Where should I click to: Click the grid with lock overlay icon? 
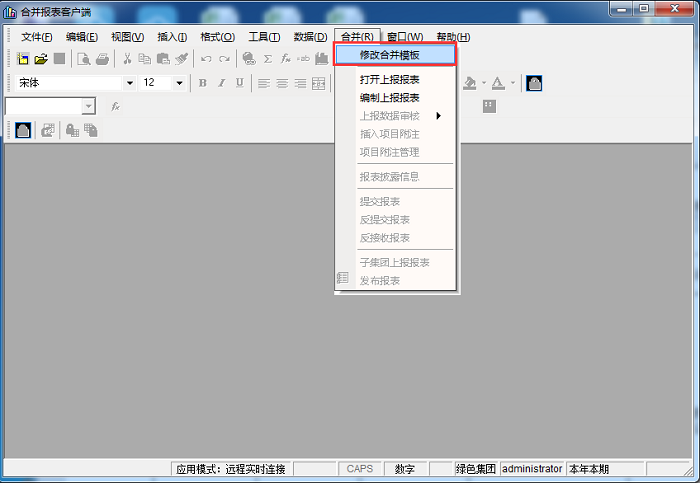91,130
